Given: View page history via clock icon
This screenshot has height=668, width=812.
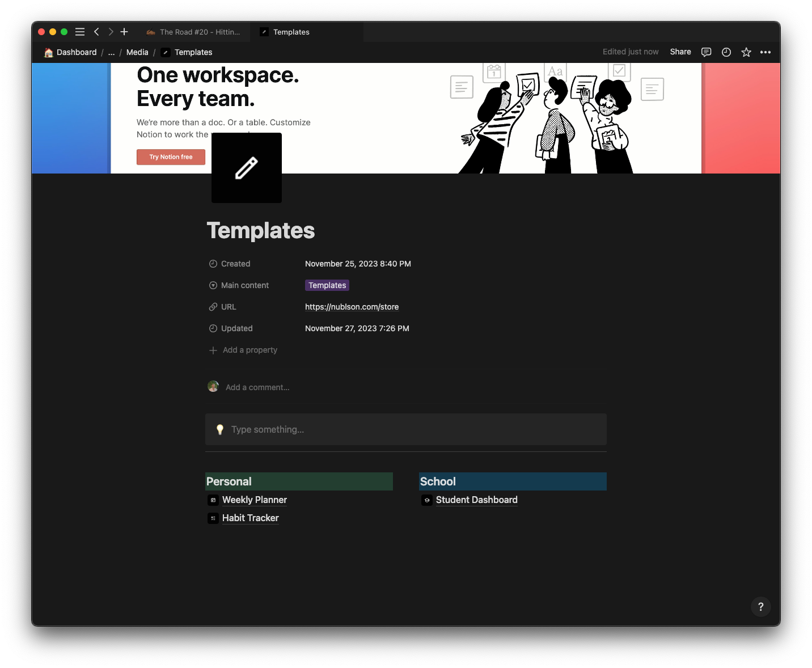Looking at the screenshot, I should (726, 52).
